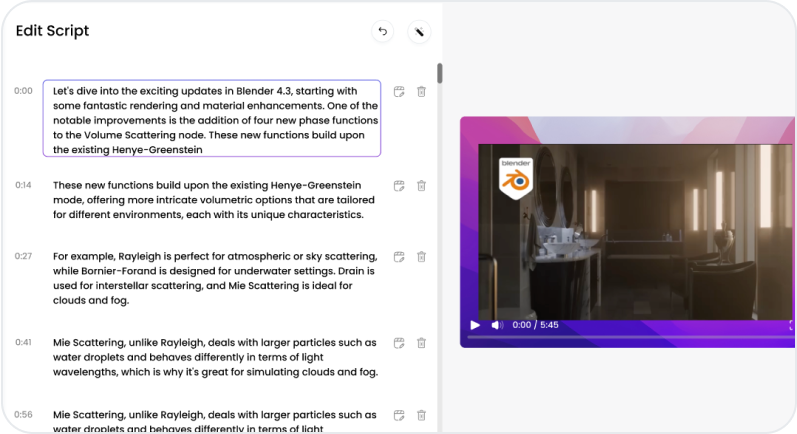Image resolution: width=797 pixels, height=434 pixels.
Task: Delete the 0:14 script segment
Action: 421,185
